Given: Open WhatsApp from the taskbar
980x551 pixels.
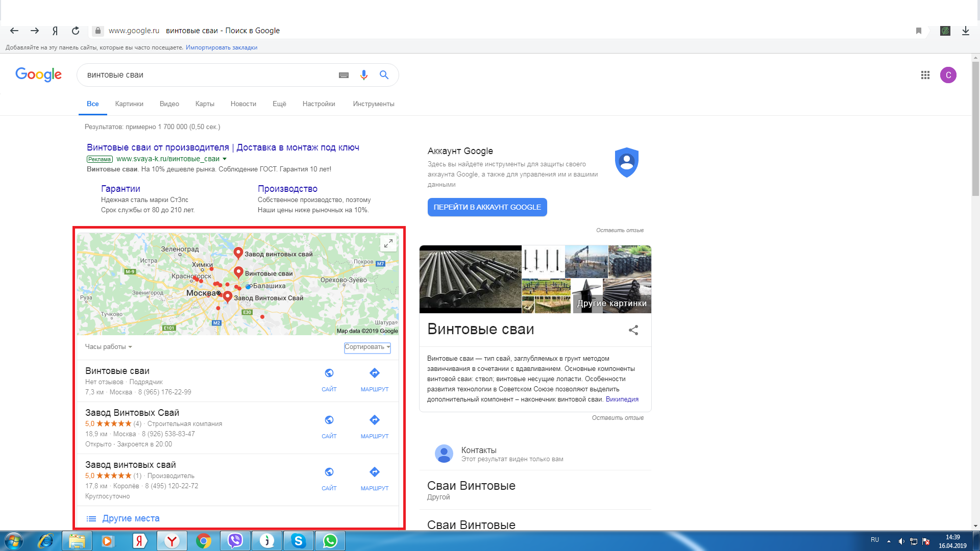Looking at the screenshot, I should point(330,541).
